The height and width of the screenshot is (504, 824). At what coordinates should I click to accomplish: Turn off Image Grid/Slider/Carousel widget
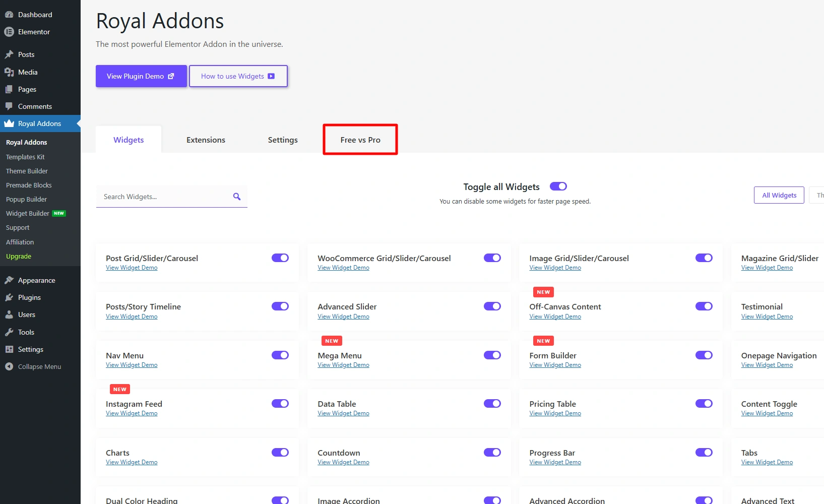pos(704,258)
